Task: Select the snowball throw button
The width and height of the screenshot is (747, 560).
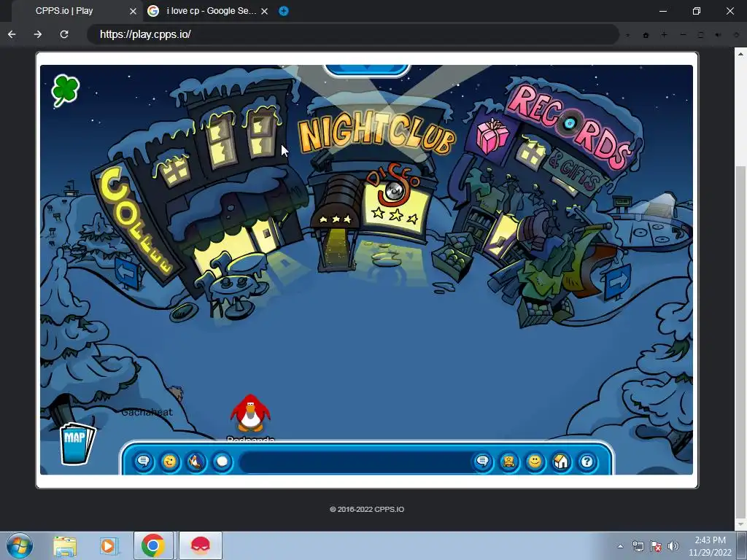Action: point(222,462)
